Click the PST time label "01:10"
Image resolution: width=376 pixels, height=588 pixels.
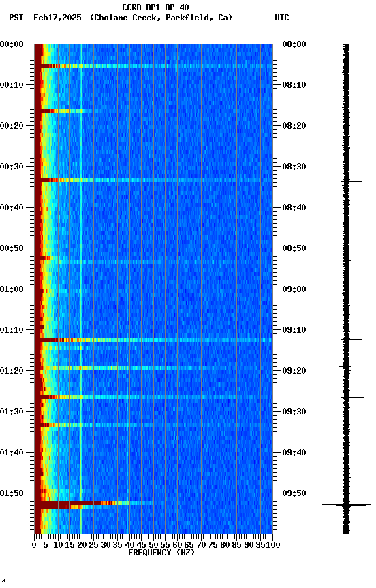tap(12, 330)
